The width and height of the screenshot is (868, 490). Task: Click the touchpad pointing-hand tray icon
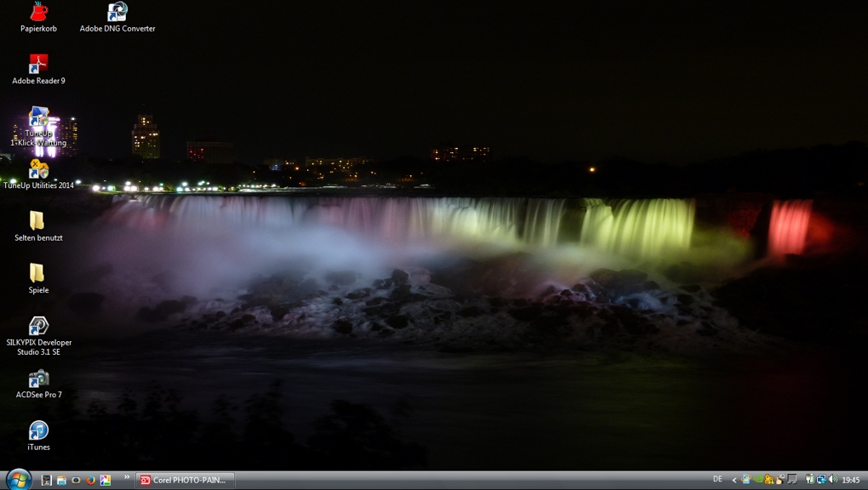[x=780, y=480]
